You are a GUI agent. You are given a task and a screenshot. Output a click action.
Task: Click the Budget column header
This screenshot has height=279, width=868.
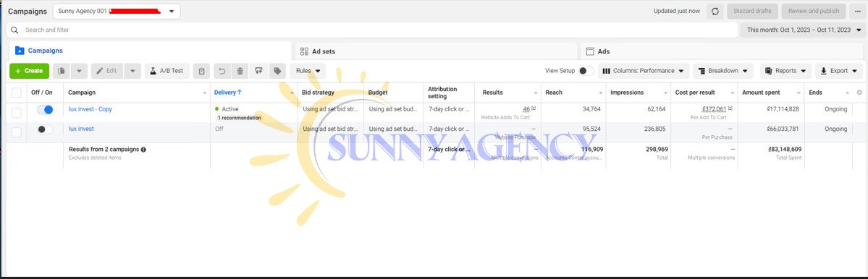click(x=378, y=93)
